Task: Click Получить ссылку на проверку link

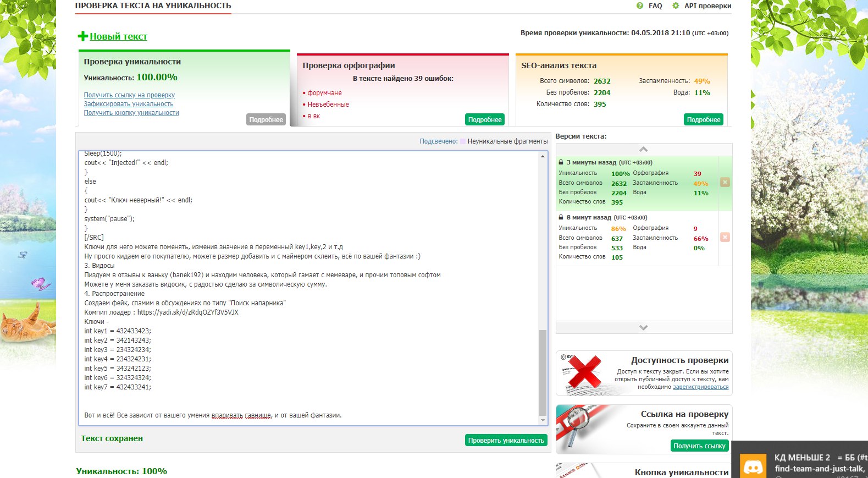Action: (129, 95)
